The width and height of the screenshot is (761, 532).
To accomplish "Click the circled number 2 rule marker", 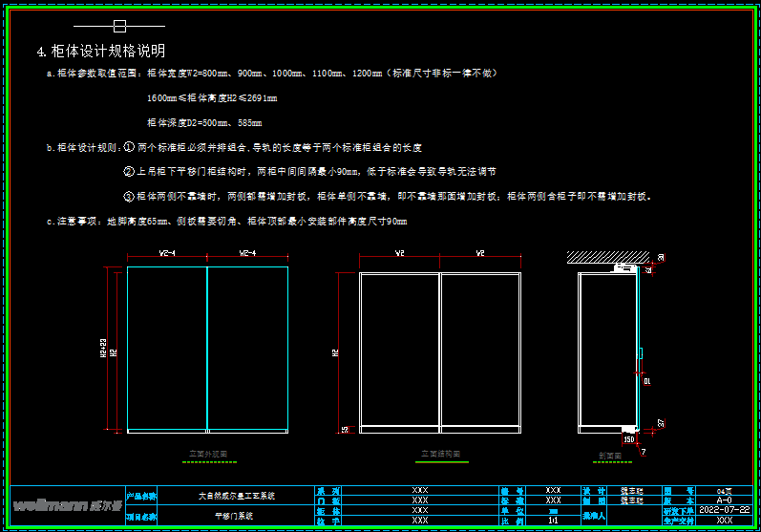I will (x=129, y=172).
